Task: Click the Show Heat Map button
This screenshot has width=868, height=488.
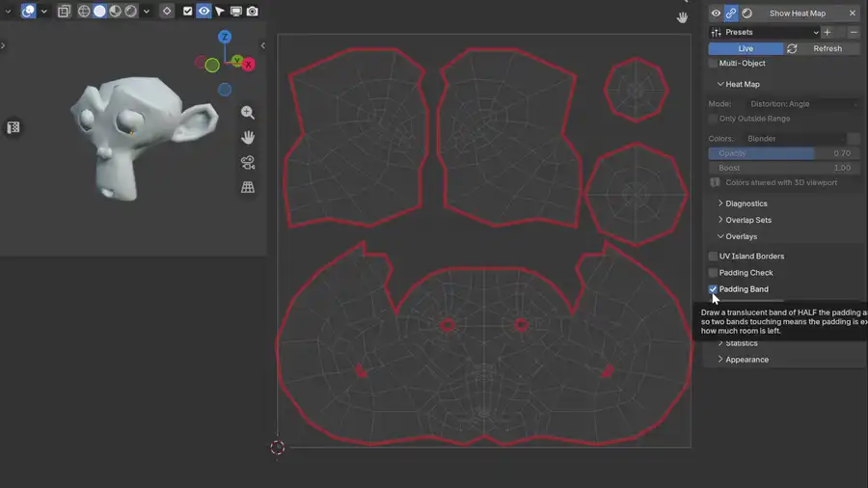Action: pos(798,14)
